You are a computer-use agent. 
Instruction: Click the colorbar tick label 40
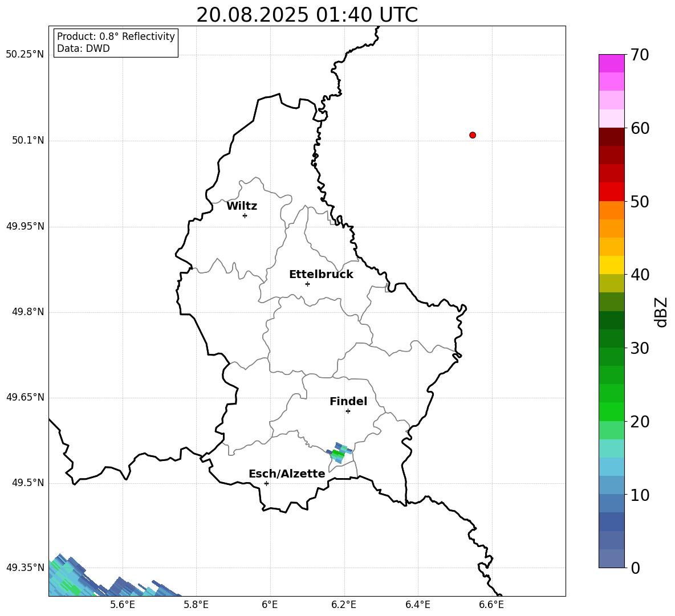[x=640, y=275]
